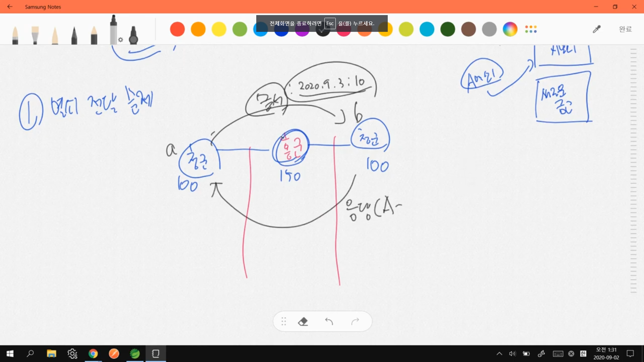
Task: Go back with the title bar arrow
Action: click(10, 7)
